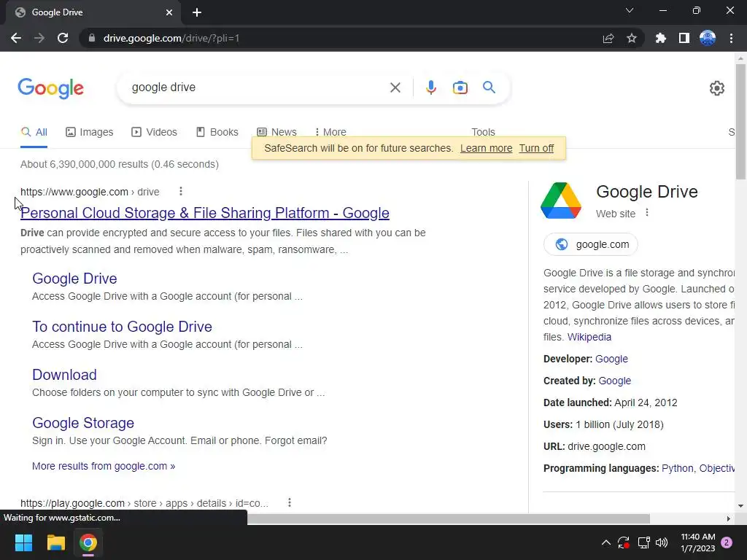Open the search Tools options
The width and height of the screenshot is (747, 560).
(483, 132)
